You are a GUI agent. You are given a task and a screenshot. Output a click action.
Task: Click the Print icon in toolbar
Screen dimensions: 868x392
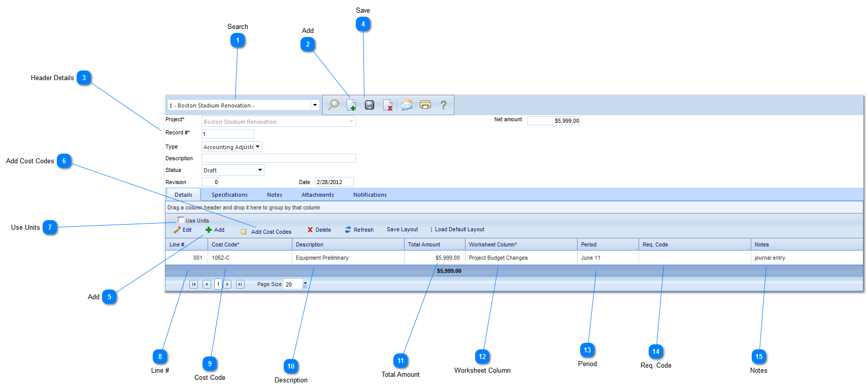coord(425,105)
